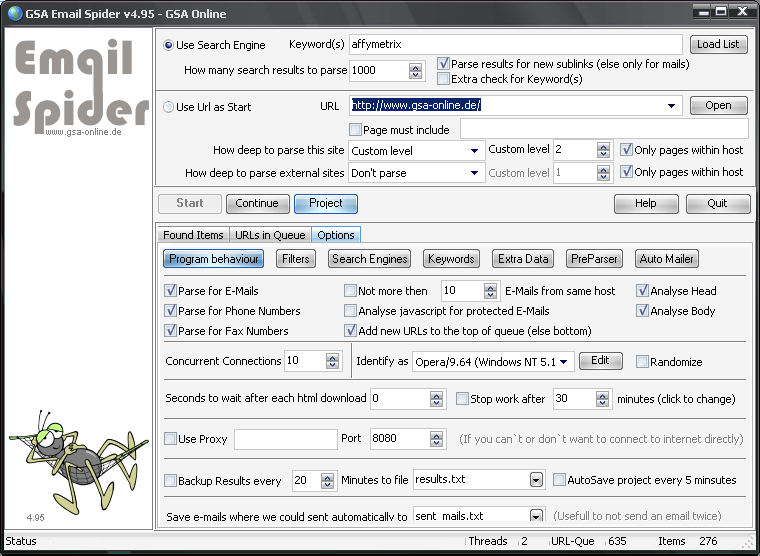Click the Concurrent Connections stepper arrows
The width and height of the screenshot is (760, 556).
pyautogui.click(x=332, y=361)
